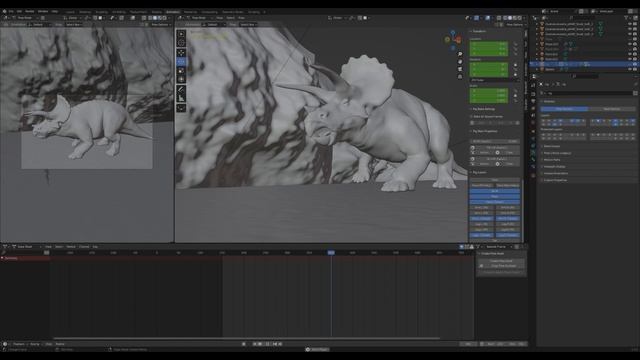This screenshot has width=640, height=360.
Task: Jump to end frame in playback controls
Action: (x=281, y=344)
